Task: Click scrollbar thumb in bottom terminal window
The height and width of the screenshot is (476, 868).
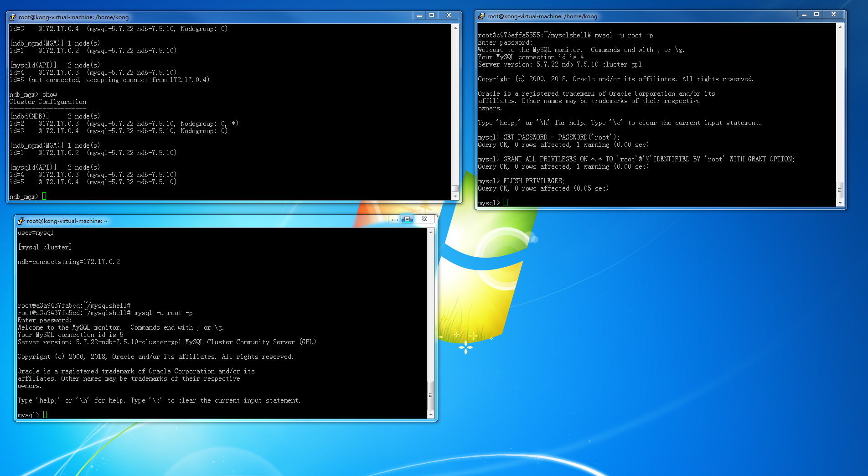Action: click(x=430, y=395)
